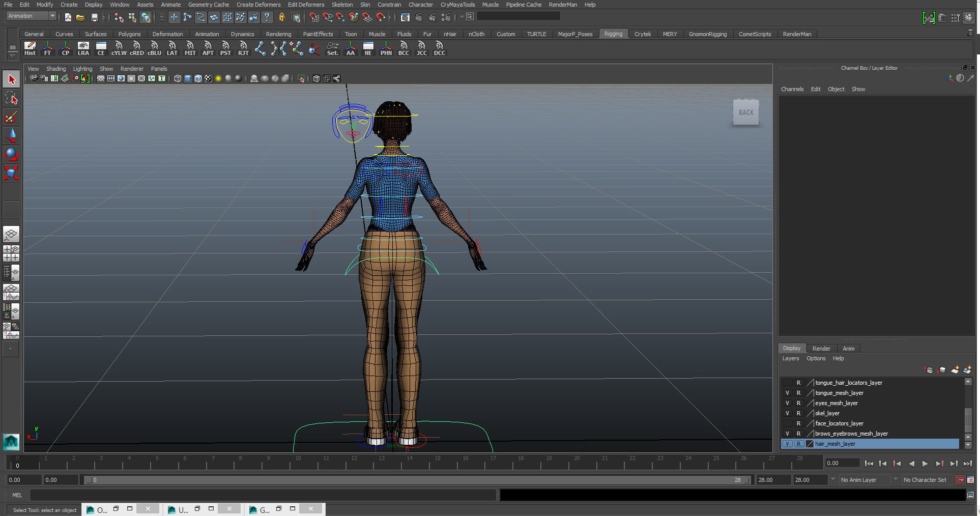
Task: Click the cYLW shelf icon
Action: (119, 48)
